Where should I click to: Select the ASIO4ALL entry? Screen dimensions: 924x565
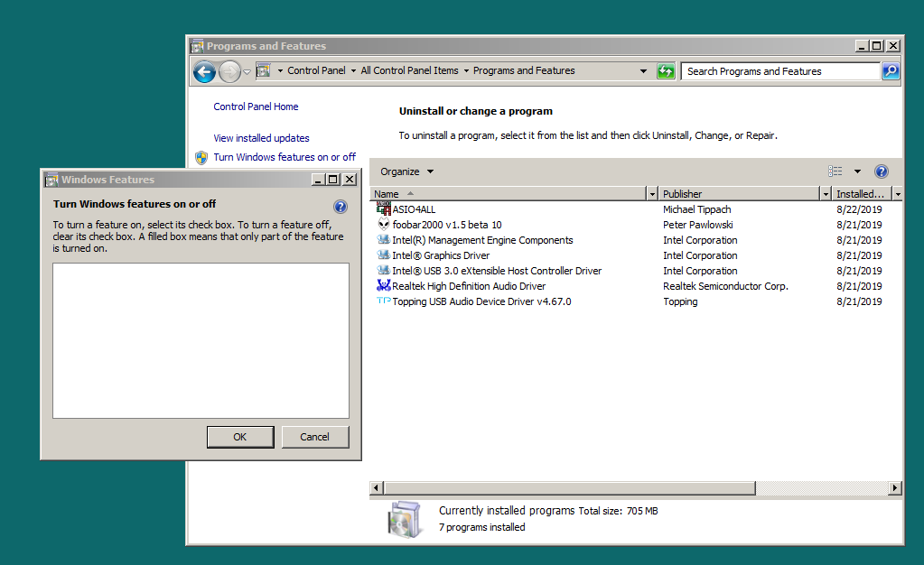(x=414, y=209)
